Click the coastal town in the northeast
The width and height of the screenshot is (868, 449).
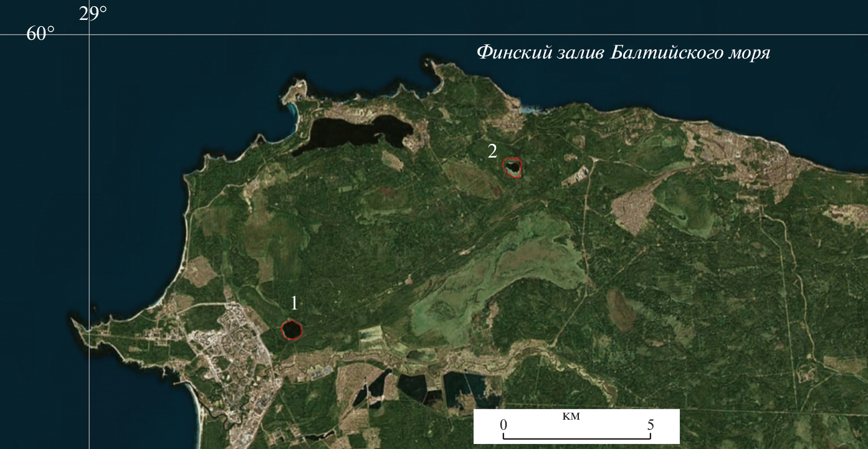pos(748,156)
